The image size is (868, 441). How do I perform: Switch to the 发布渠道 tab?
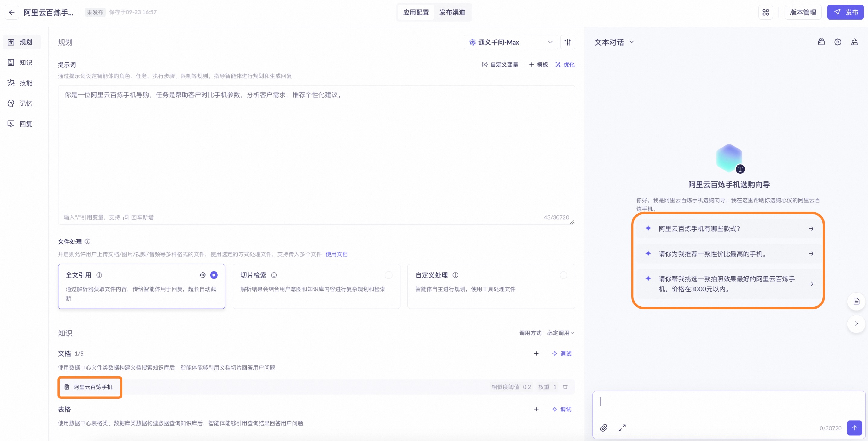coord(452,12)
